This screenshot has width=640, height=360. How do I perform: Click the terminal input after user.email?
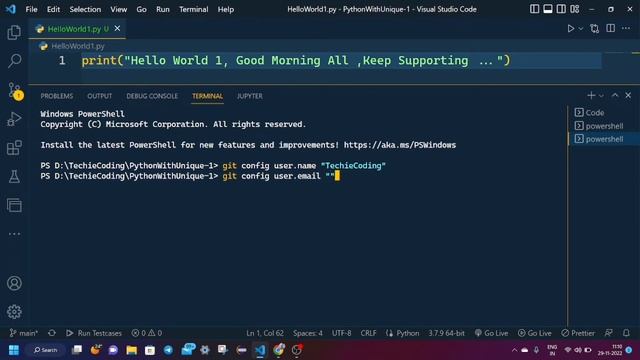click(x=337, y=176)
